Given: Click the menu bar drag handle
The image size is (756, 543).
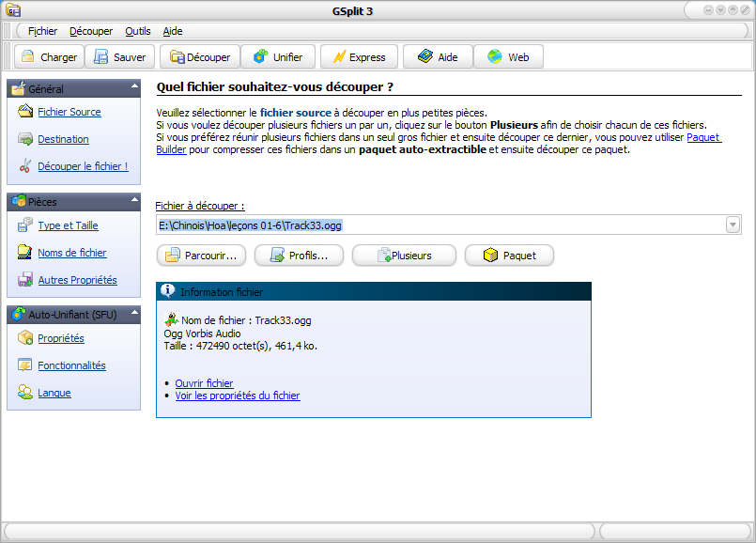Looking at the screenshot, I should (x=7, y=31).
